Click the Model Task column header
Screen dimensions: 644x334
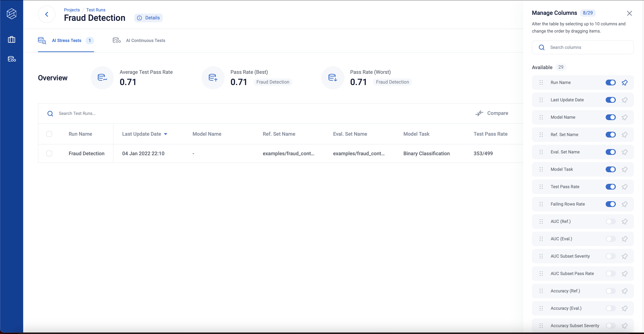coord(416,134)
